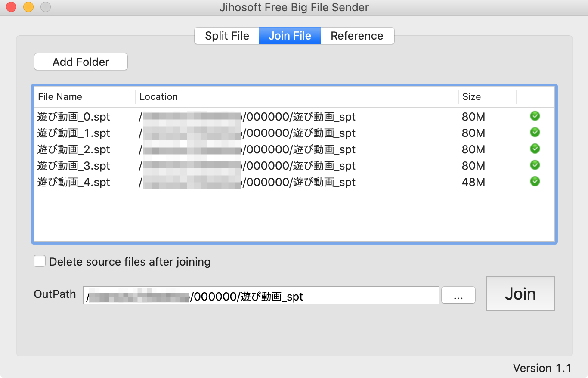588x378 pixels.
Task: Select the file name 遊び動画_2.spt
Action: (74, 149)
